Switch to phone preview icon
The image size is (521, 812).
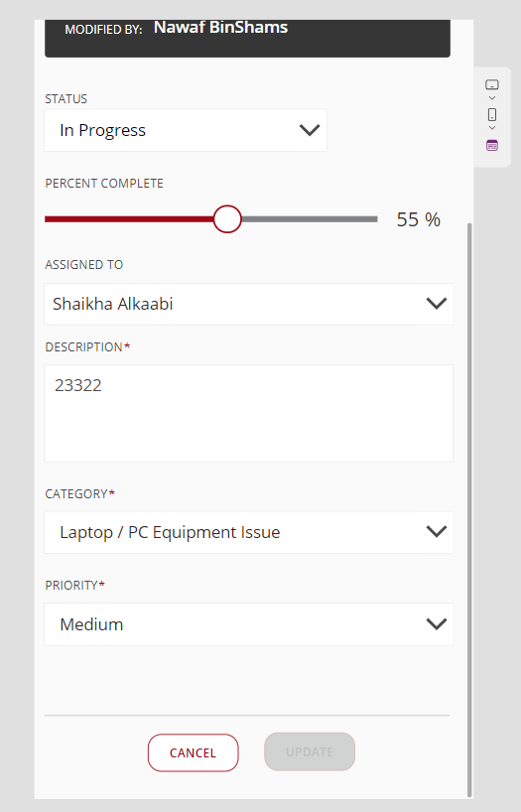(x=492, y=114)
